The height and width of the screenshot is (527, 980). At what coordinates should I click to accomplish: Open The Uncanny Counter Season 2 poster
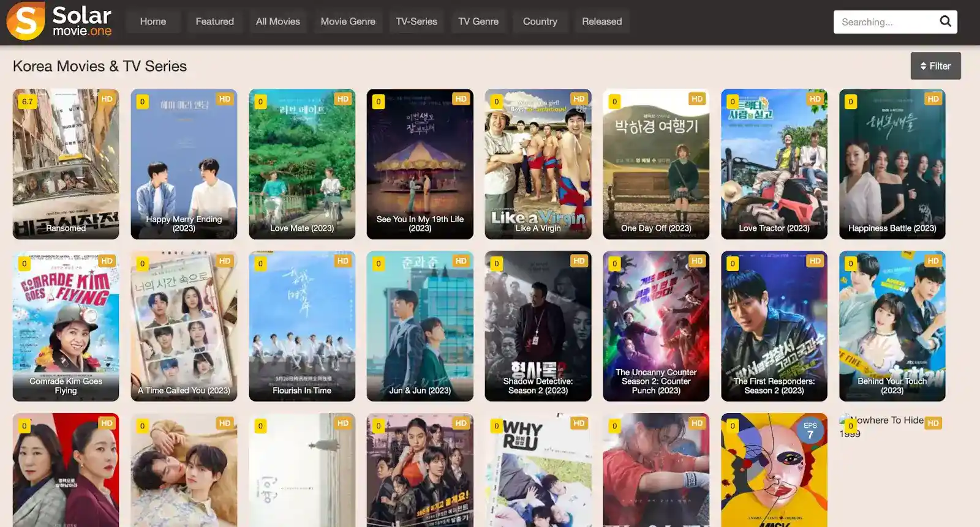[x=656, y=326]
